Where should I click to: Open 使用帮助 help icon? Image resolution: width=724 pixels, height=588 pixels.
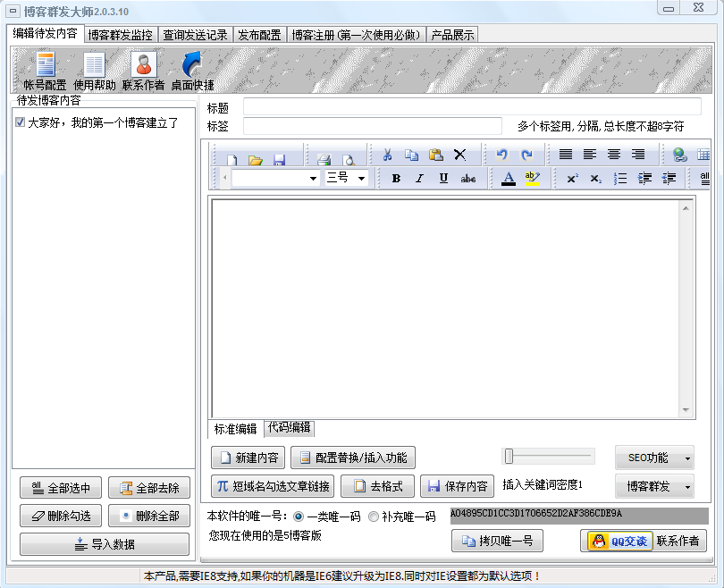[x=94, y=71]
